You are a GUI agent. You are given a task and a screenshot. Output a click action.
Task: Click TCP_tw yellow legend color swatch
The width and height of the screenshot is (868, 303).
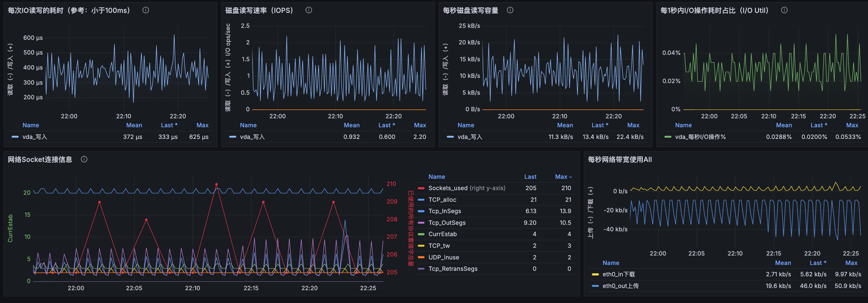click(x=421, y=246)
